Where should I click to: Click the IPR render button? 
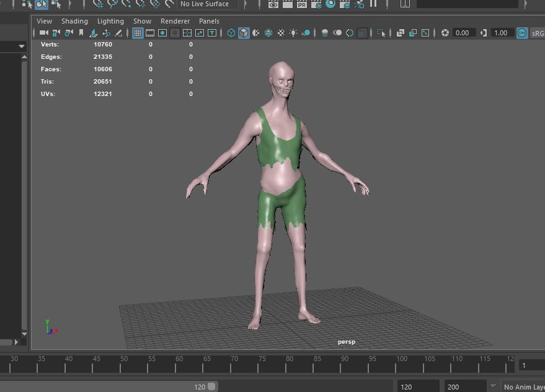[x=302, y=4]
